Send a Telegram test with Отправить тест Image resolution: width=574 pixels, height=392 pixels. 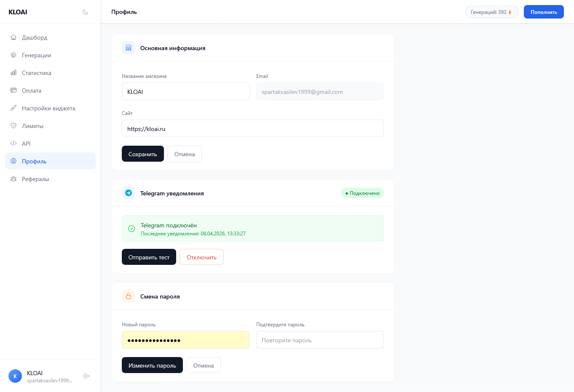pyautogui.click(x=149, y=257)
